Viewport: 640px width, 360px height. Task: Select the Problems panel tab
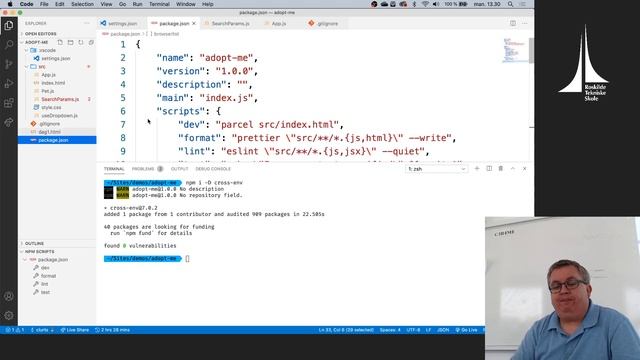(x=147, y=169)
